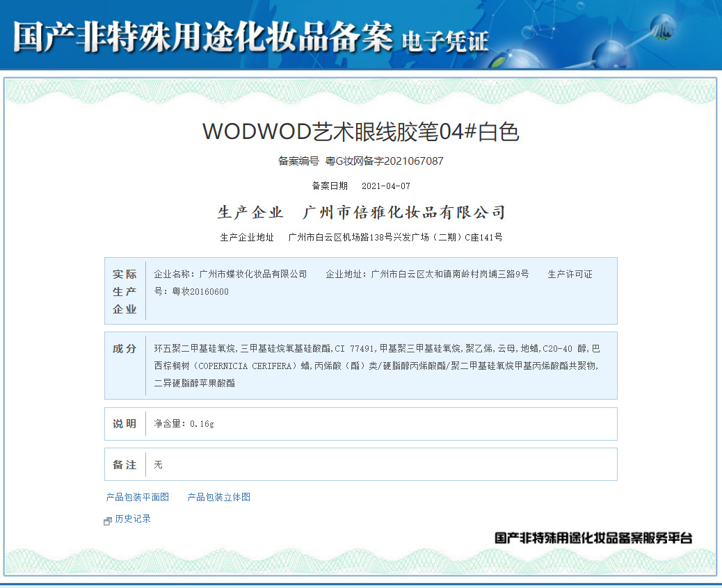
Task: Click the 实际生产企业 row label
Action: pyautogui.click(x=125, y=291)
